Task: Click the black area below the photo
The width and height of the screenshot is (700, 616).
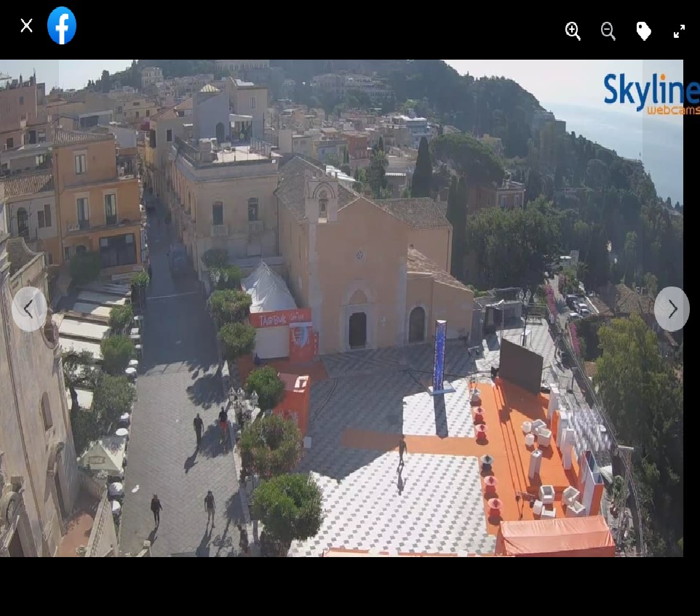Action: [349, 586]
